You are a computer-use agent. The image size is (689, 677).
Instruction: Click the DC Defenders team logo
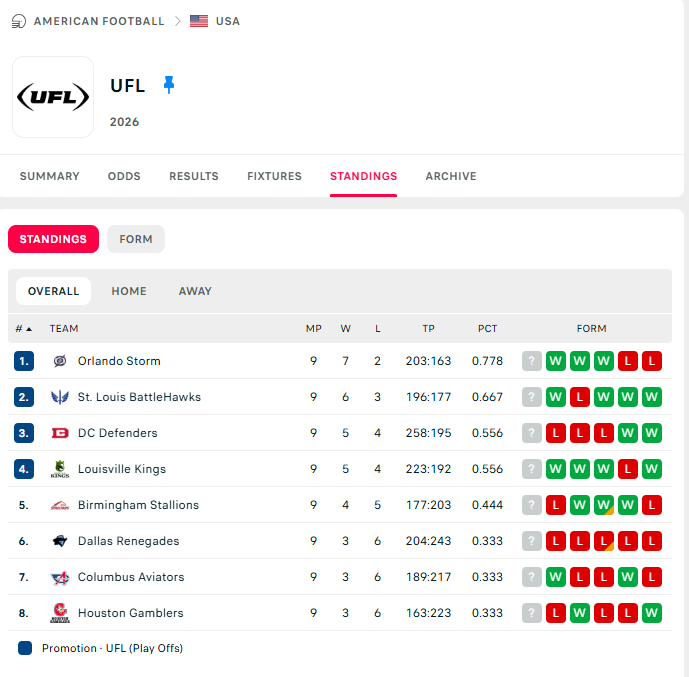[x=60, y=433]
